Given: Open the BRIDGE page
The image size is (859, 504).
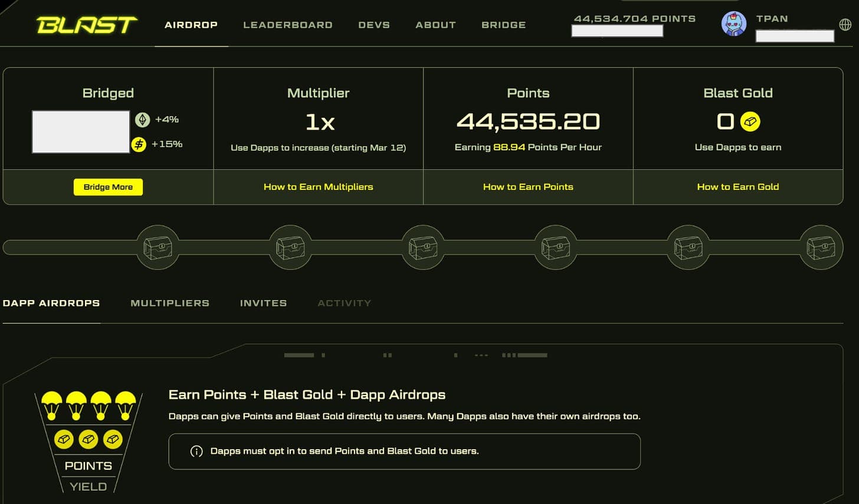Looking at the screenshot, I should pyautogui.click(x=503, y=25).
